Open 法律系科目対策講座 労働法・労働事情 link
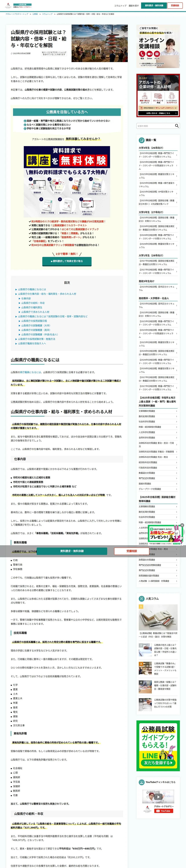 (158, 452)
